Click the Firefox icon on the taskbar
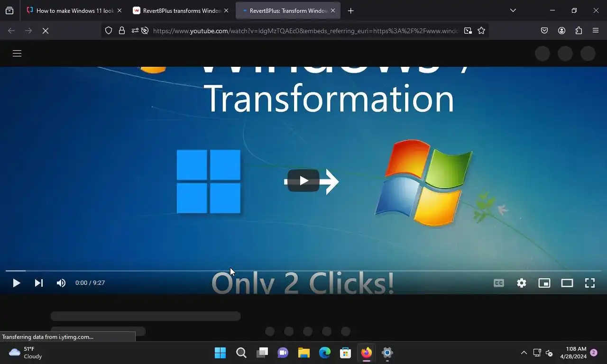 [x=367, y=353]
